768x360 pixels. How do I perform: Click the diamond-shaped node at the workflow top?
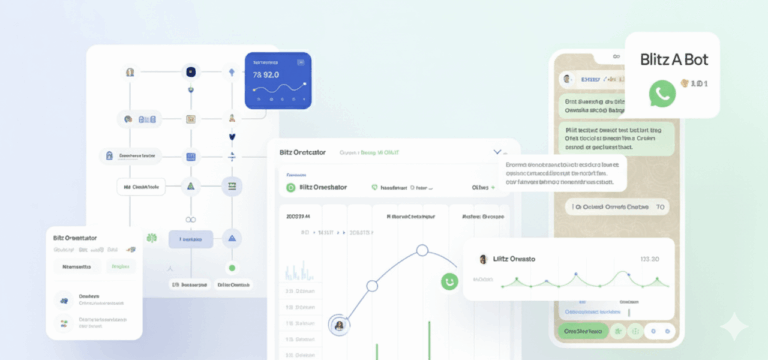(232, 72)
